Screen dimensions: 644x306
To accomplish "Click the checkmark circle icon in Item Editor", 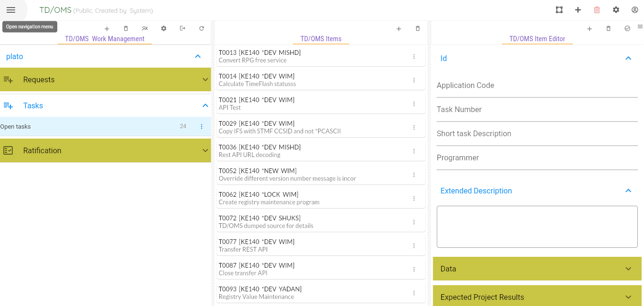I will point(627,29).
